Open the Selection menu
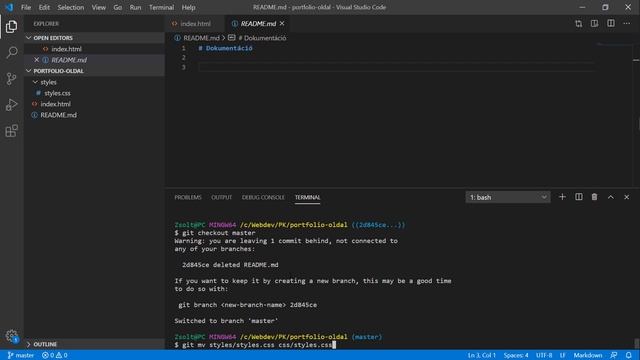 tap(71, 7)
